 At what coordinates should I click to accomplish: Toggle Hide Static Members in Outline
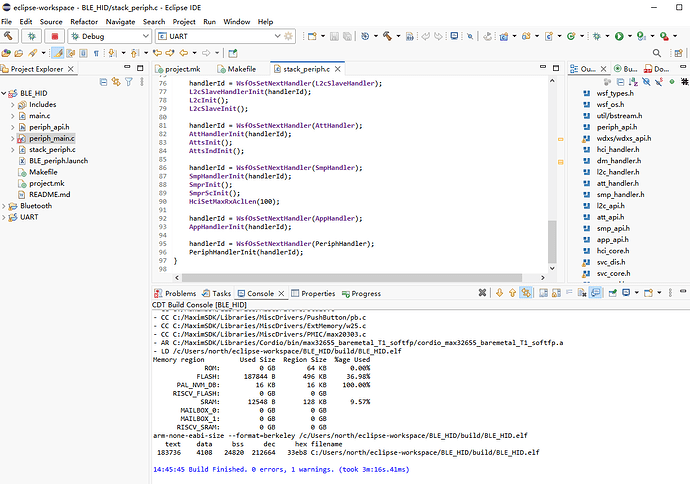click(x=659, y=82)
